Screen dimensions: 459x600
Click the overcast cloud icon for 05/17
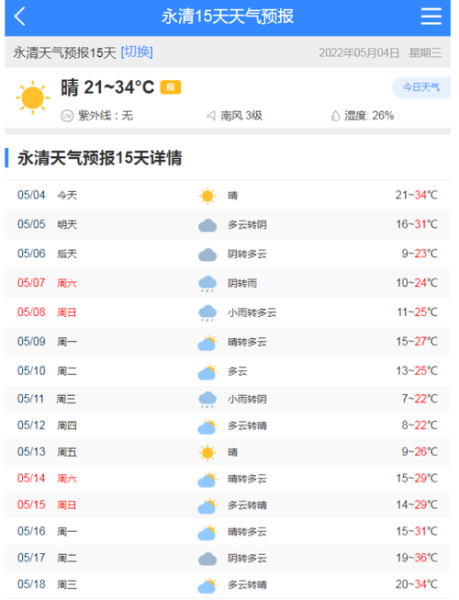207,559
